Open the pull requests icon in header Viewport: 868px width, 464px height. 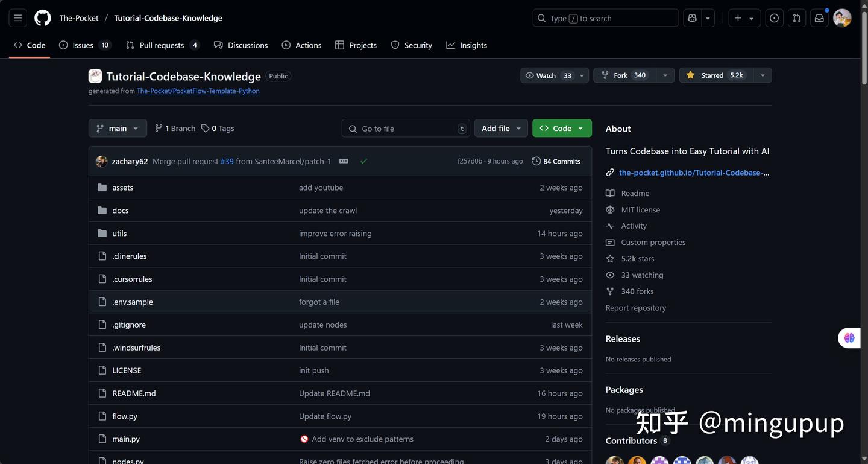tap(797, 18)
